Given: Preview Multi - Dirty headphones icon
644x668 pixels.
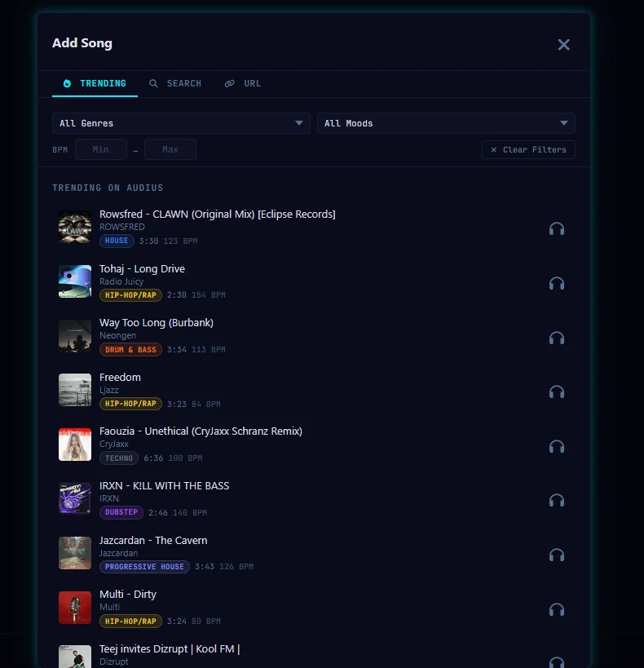Looking at the screenshot, I should point(556,609).
